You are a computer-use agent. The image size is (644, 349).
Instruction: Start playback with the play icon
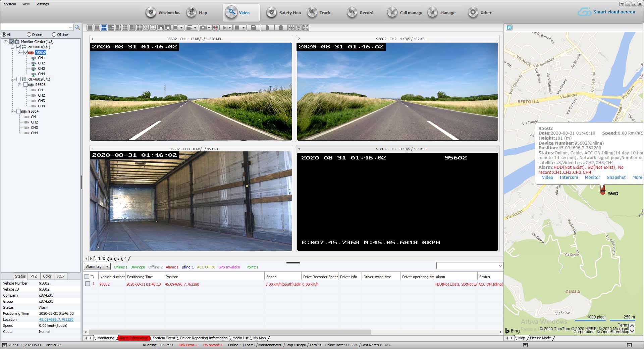pyautogui.click(x=224, y=28)
